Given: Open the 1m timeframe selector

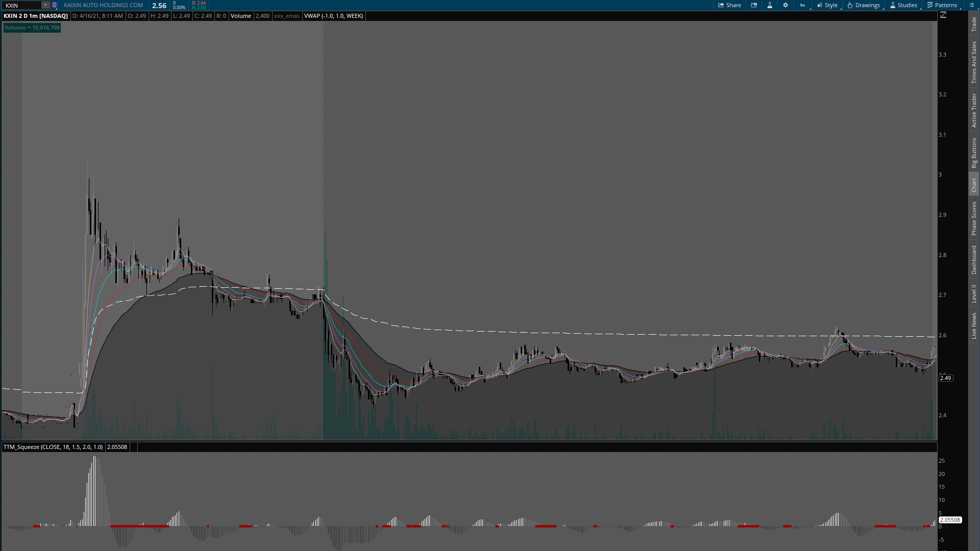Looking at the screenshot, I should 802,5.
